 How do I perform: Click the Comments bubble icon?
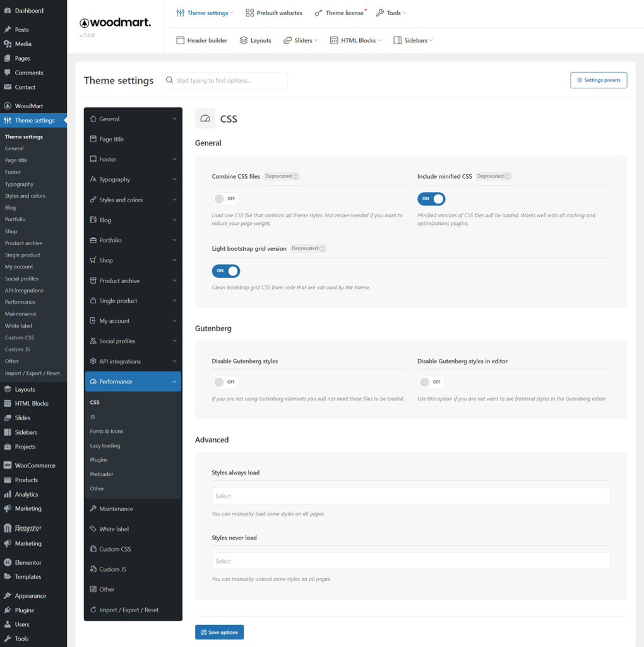tap(8, 73)
